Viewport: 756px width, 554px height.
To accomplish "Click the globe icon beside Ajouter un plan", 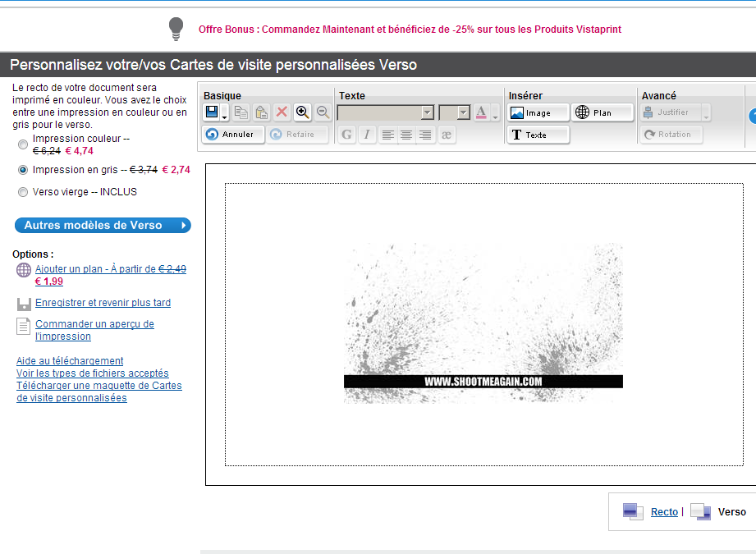I will (24, 269).
